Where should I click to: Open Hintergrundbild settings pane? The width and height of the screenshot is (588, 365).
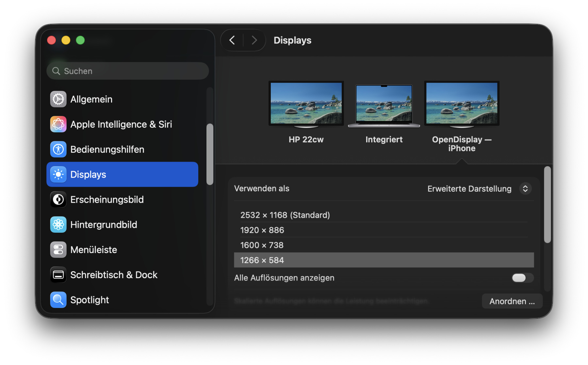pos(122,225)
